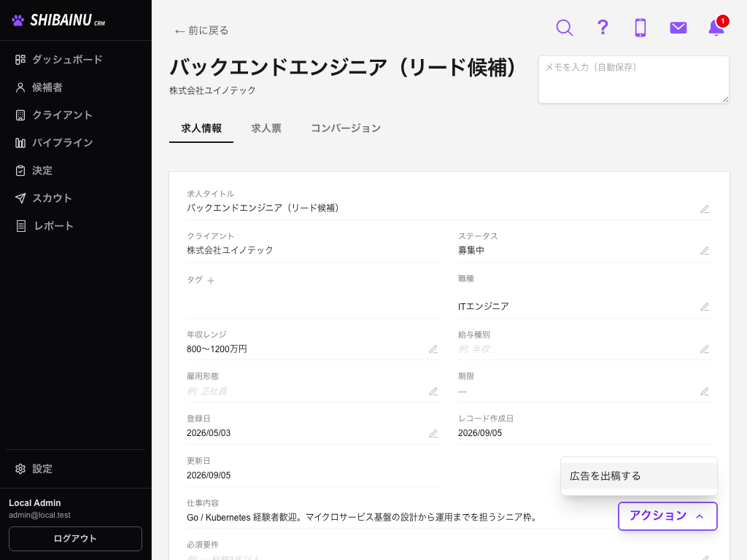This screenshot has height=560, width=747.
Task: Click the mobile phone icon
Action: pos(640,28)
